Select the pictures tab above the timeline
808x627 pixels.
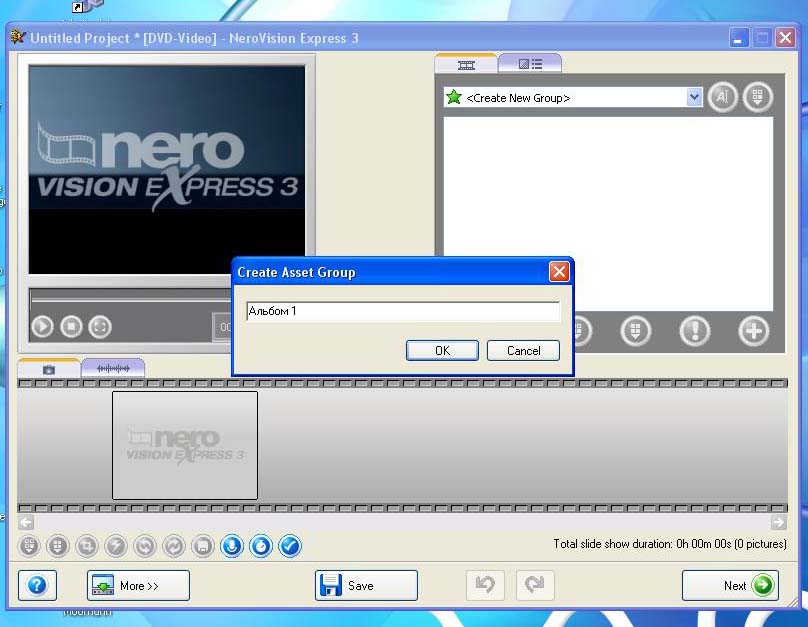click(49, 369)
